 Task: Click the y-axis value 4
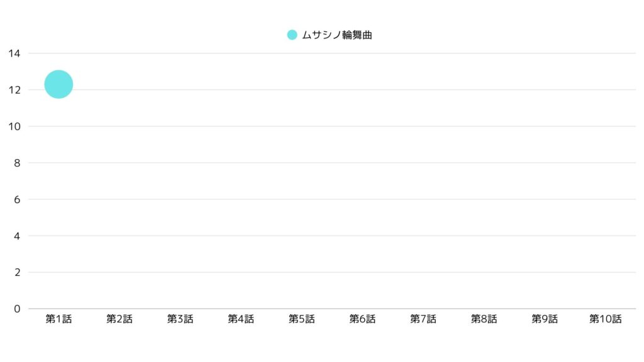17,236
